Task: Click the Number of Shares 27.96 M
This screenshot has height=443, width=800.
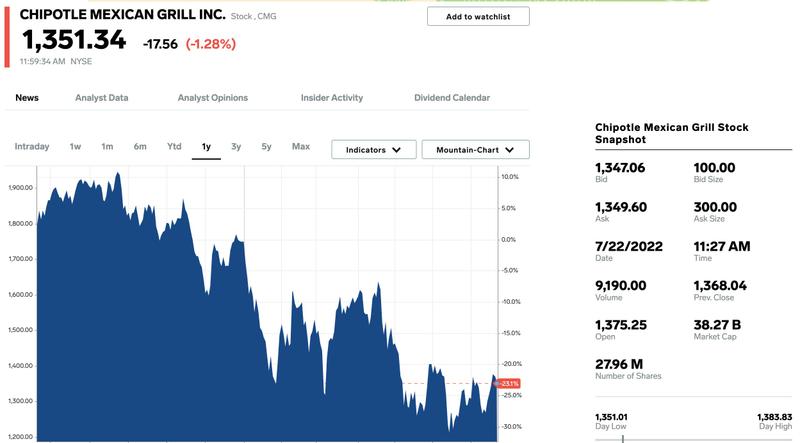Action: [619, 364]
